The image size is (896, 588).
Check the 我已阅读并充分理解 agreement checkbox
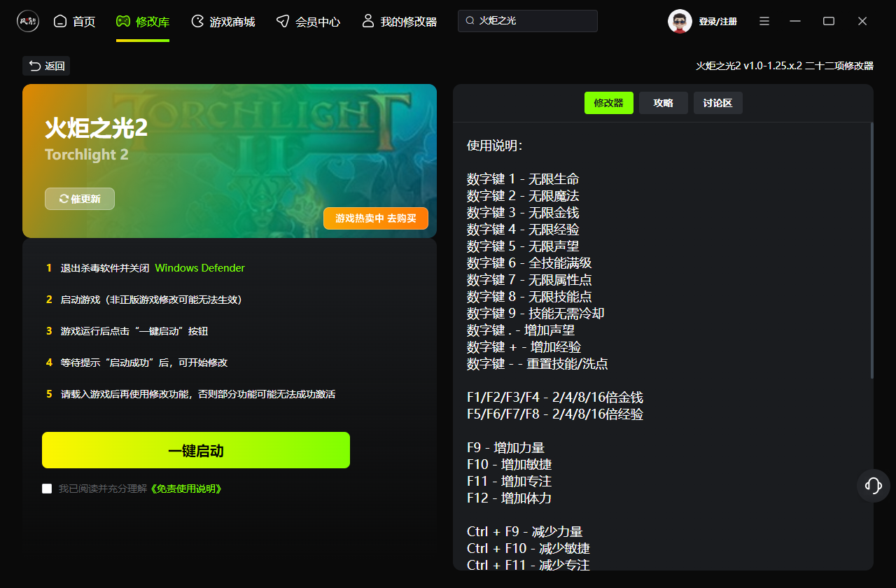coord(47,489)
